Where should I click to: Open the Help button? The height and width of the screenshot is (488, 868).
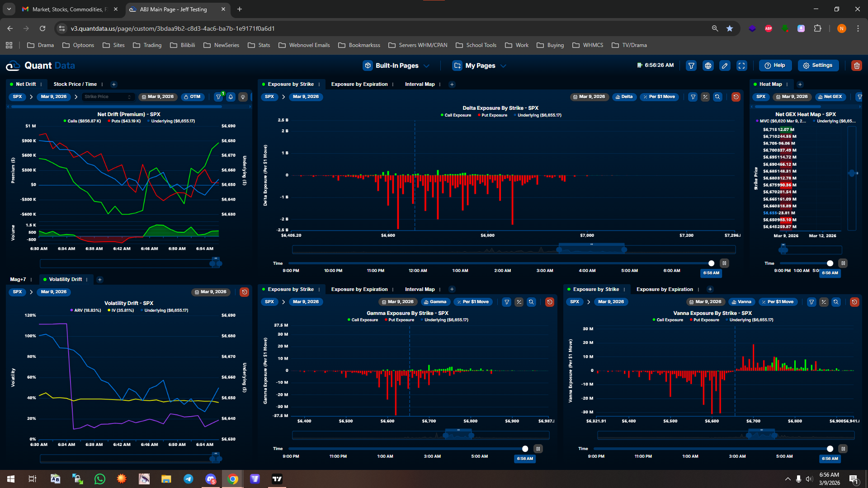coord(775,66)
